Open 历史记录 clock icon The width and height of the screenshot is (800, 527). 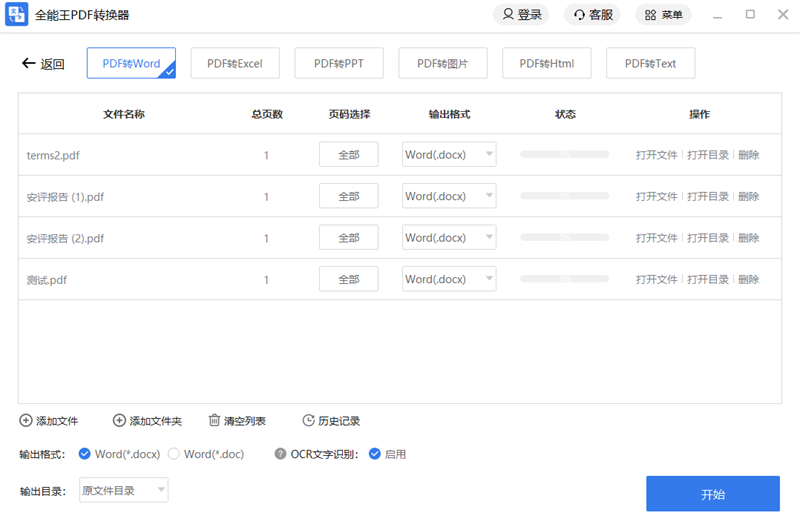pyautogui.click(x=308, y=421)
